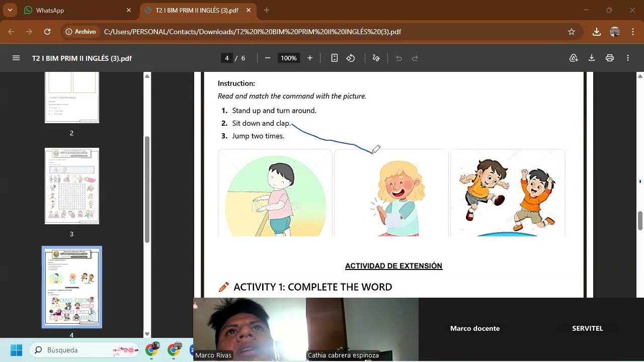Image resolution: width=644 pixels, height=362 pixels.
Task: Click the jumping boys picture
Action: pos(508,193)
